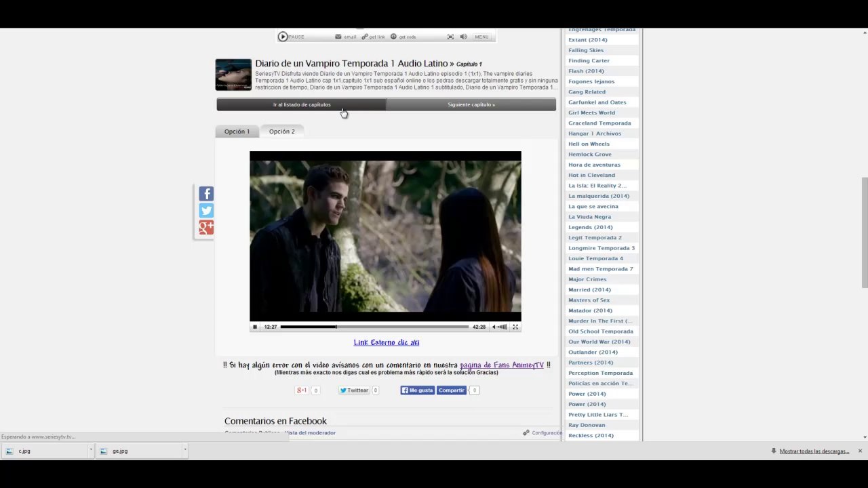The height and width of the screenshot is (488, 868).
Task: Switch to the Opción 2 tab
Action: (x=282, y=131)
